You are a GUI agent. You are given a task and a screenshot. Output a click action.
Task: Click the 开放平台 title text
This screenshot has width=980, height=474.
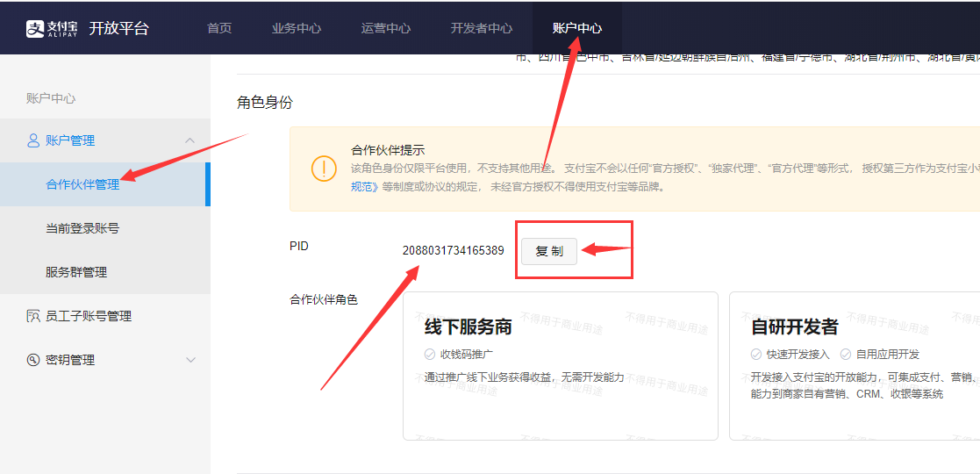point(118,29)
